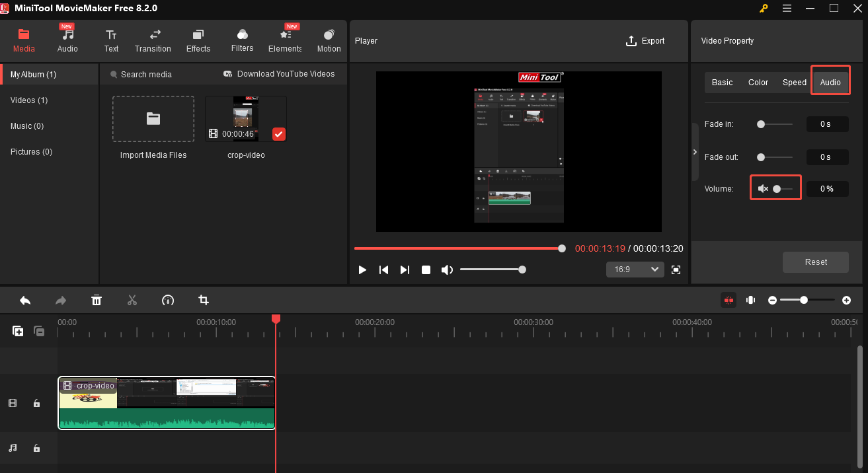The width and height of the screenshot is (868, 473).
Task: Click the Search media field
Action: click(147, 75)
